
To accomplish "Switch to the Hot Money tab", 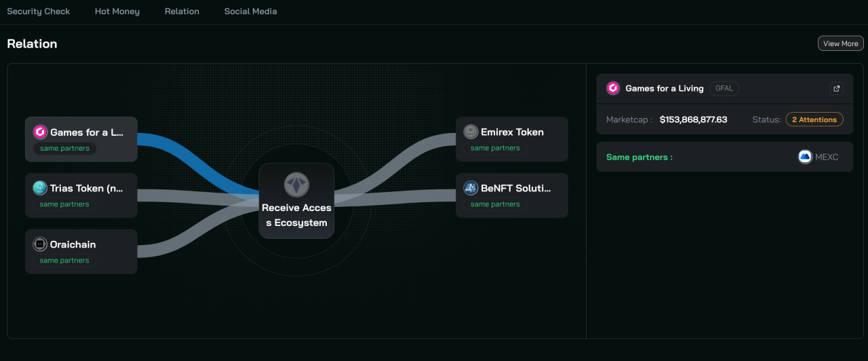I will (117, 12).
